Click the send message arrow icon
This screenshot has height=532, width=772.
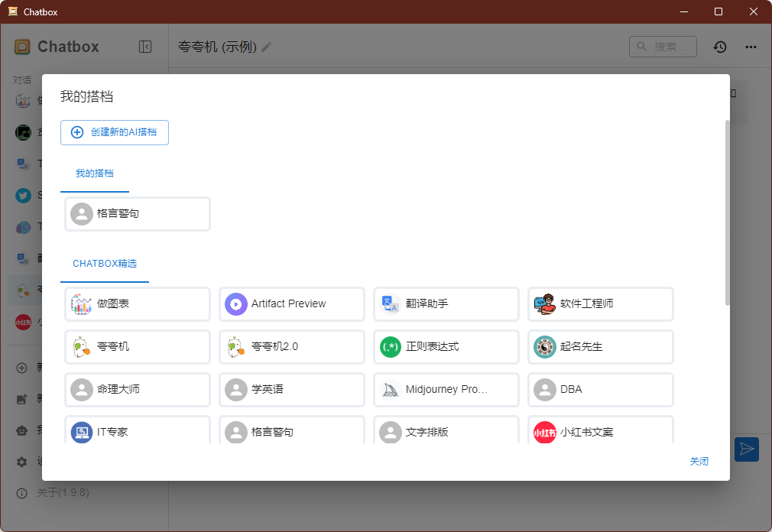[747, 449]
